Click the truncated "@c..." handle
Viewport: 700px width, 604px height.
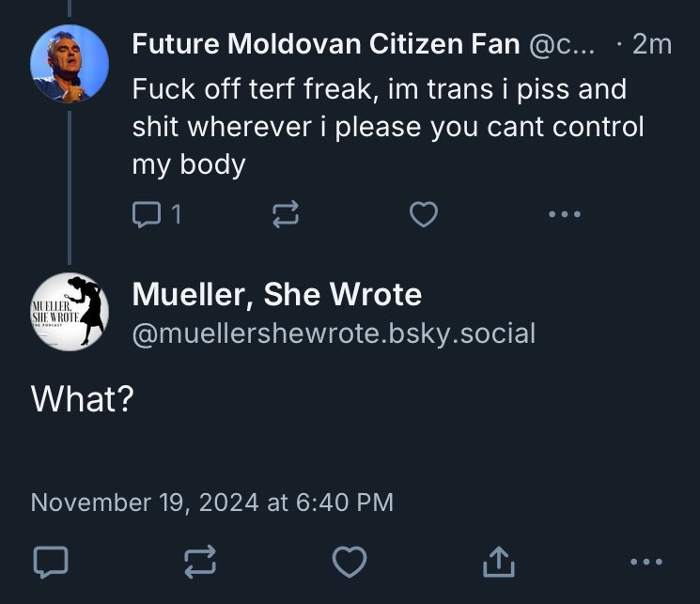562,44
